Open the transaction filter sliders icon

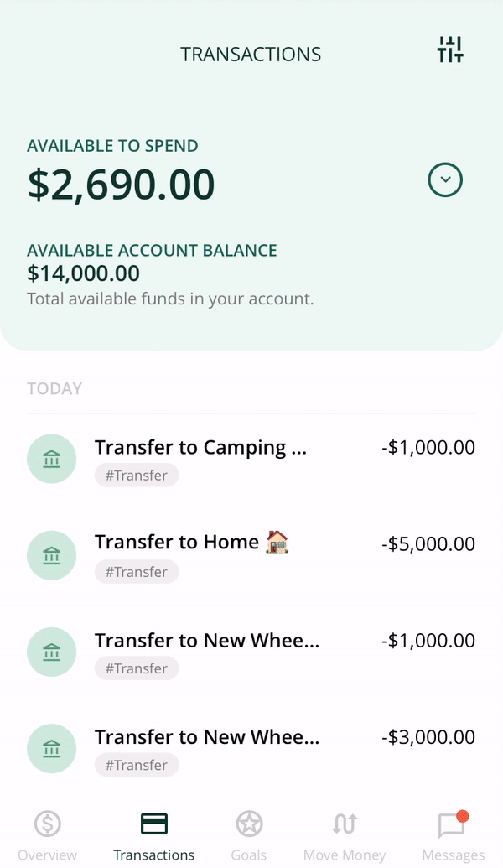450,49
